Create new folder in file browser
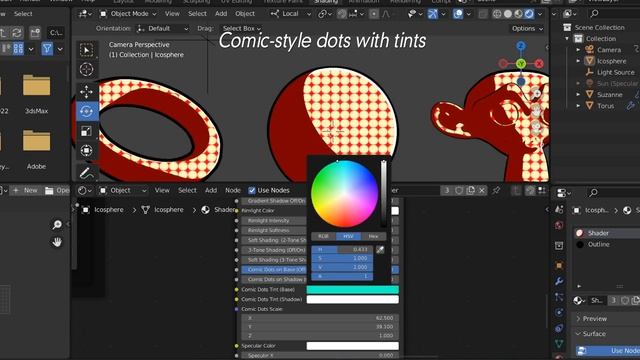The height and width of the screenshot is (360, 640). click(35, 32)
